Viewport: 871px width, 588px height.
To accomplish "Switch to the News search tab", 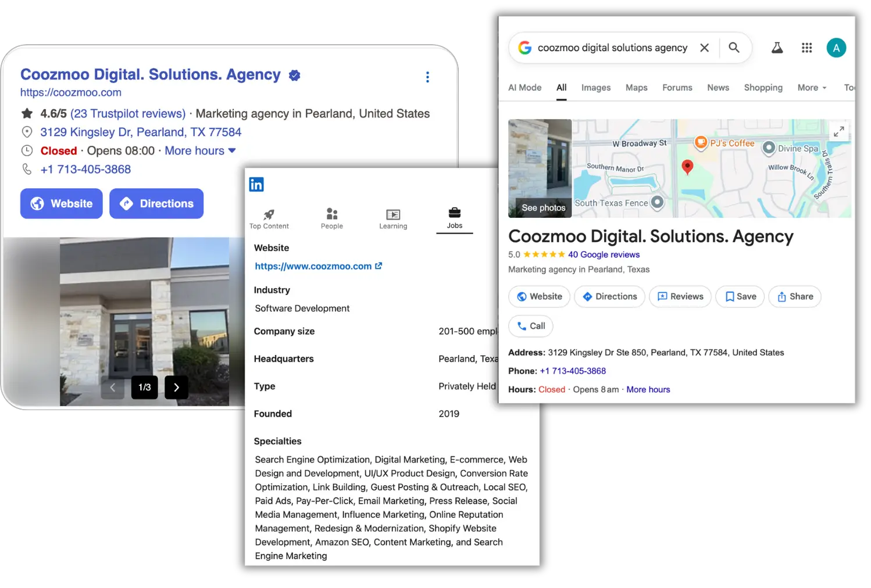I will [x=718, y=88].
